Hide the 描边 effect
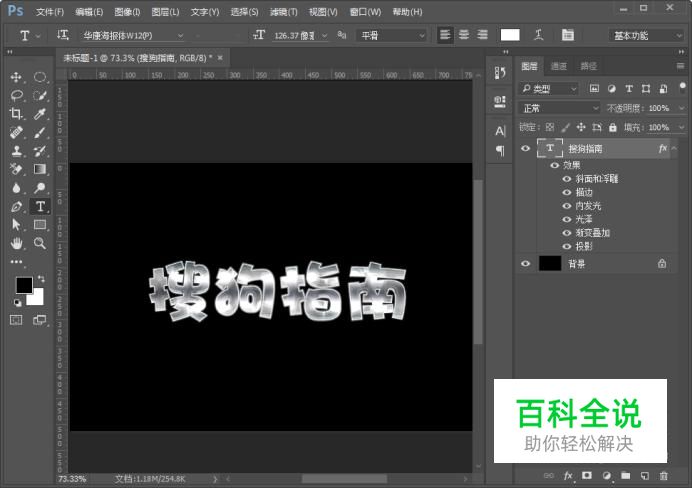Image resolution: width=692 pixels, height=488 pixels. [567, 192]
